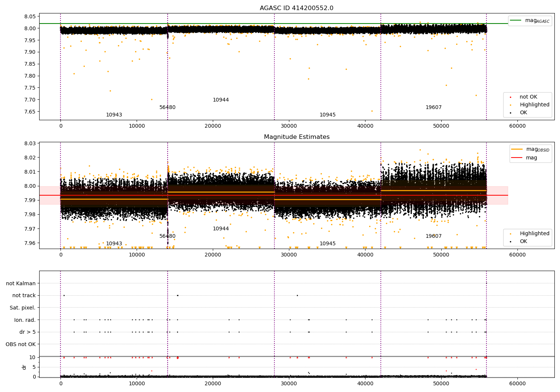Click obsid label 19607 in the top plot
This screenshot has width=560, height=392.
[433, 108]
